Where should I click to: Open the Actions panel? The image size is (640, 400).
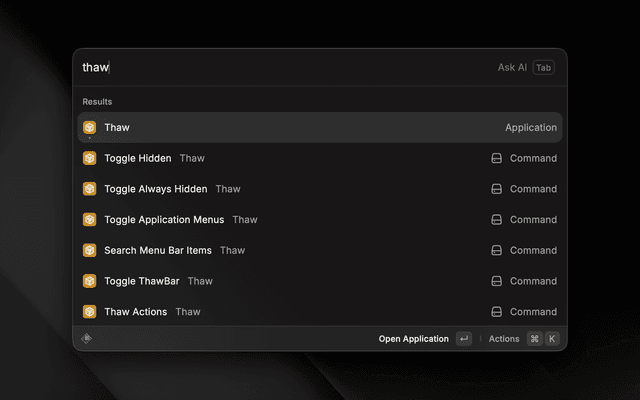504,339
